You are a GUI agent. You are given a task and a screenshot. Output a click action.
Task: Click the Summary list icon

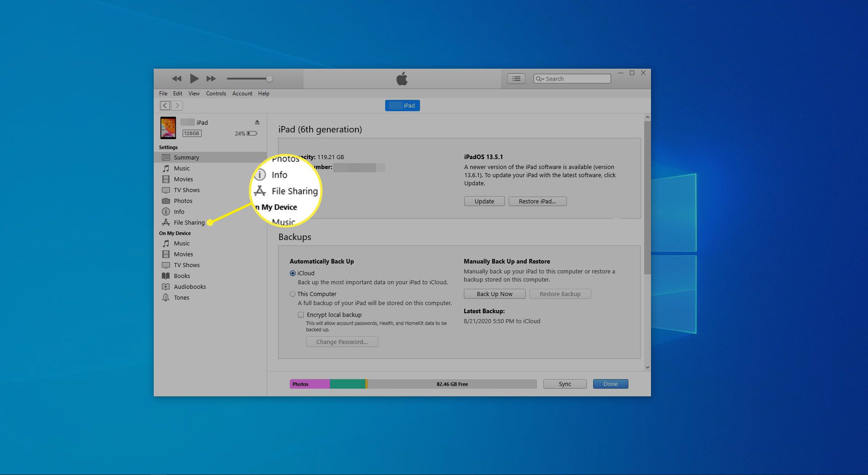(166, 157)
